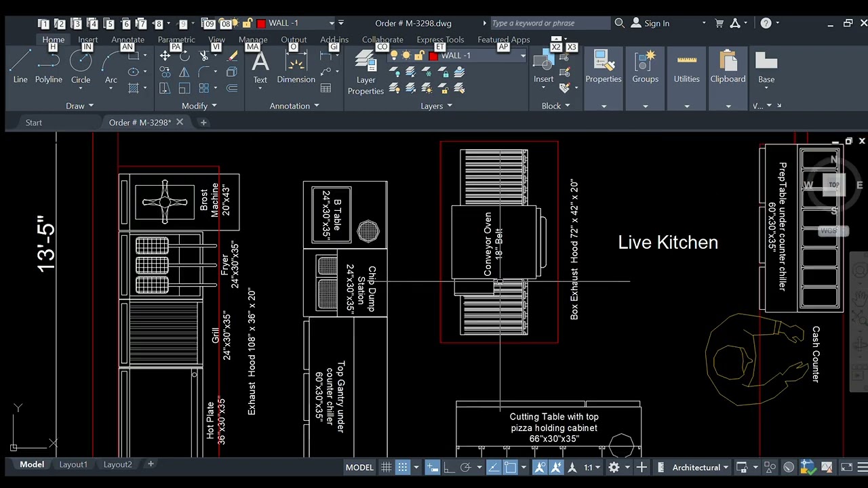Expand the Annotation panel
This screenshot has height=488, width=868.
pyautogui.click(x=294, y=106)
